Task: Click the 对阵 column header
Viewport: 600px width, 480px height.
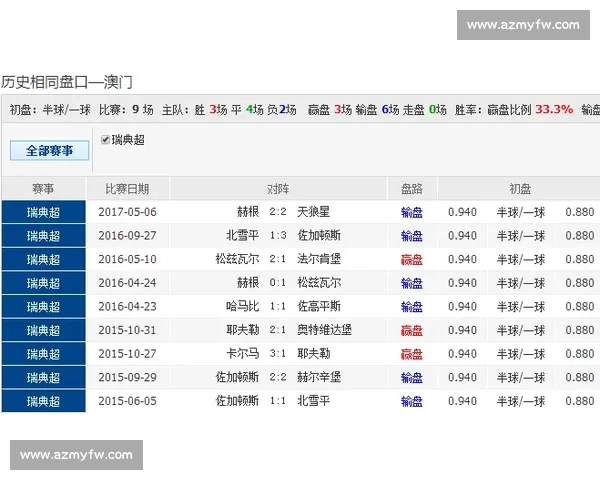Action: click(x=278, y=189)
